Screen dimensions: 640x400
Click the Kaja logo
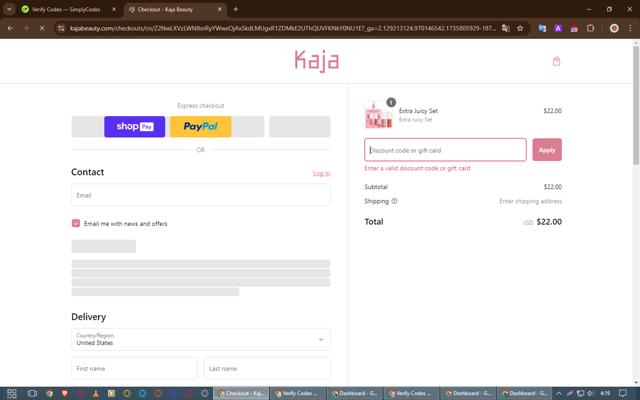coord(317,61)
